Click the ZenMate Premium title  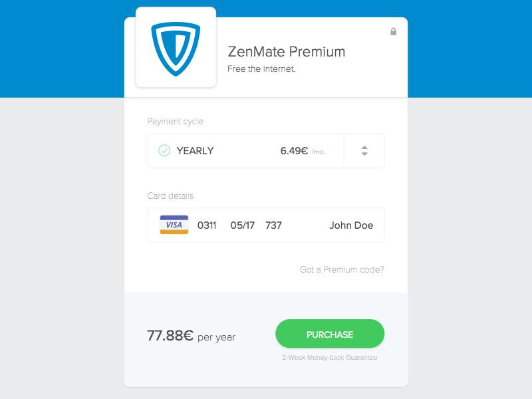click(287, 52)
